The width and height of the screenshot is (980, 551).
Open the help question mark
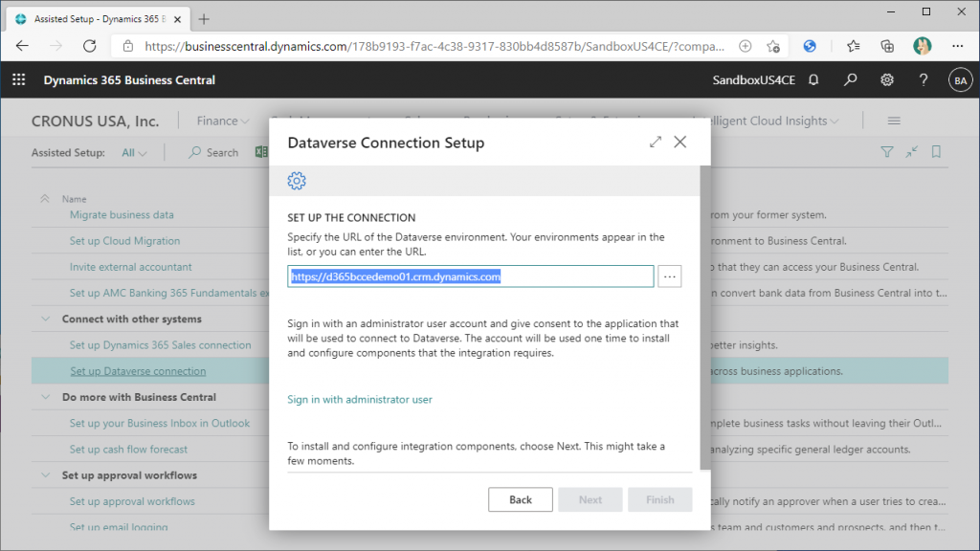pyautogui.click(x=924, y=80)
